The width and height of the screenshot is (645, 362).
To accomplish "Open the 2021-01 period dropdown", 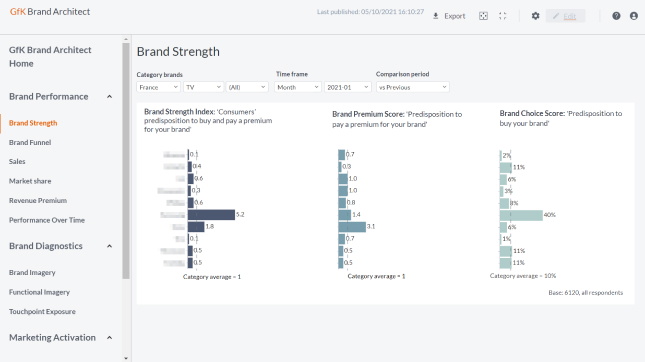I will (x=348, y=87).
